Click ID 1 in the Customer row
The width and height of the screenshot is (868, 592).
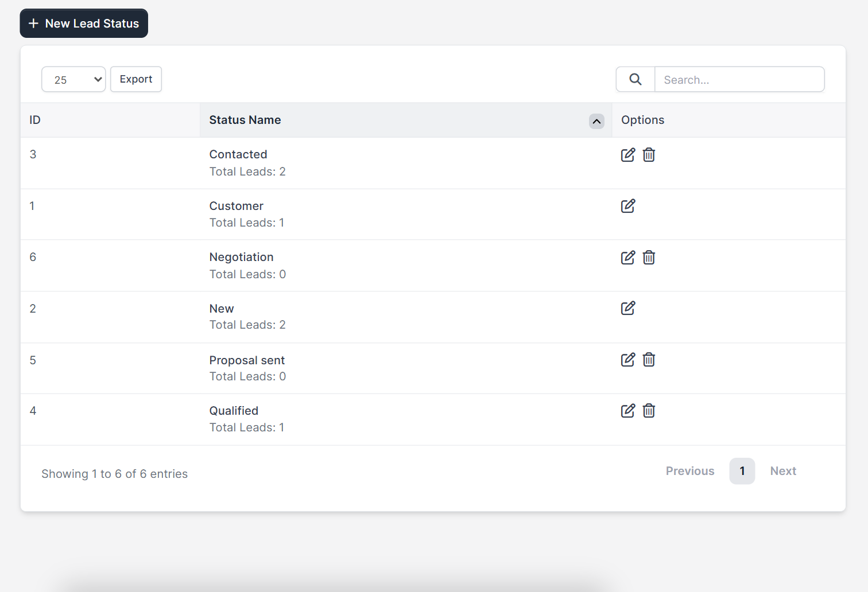click(x=32, y=206)
